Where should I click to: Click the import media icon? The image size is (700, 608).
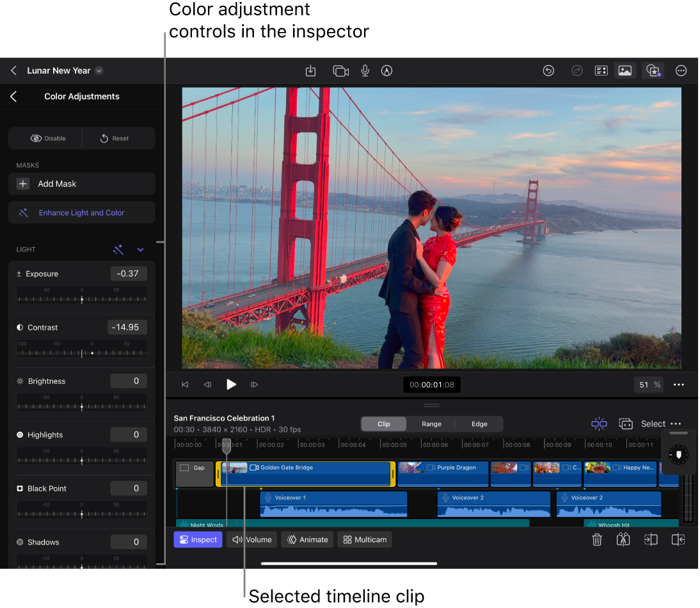coord(311,70)
